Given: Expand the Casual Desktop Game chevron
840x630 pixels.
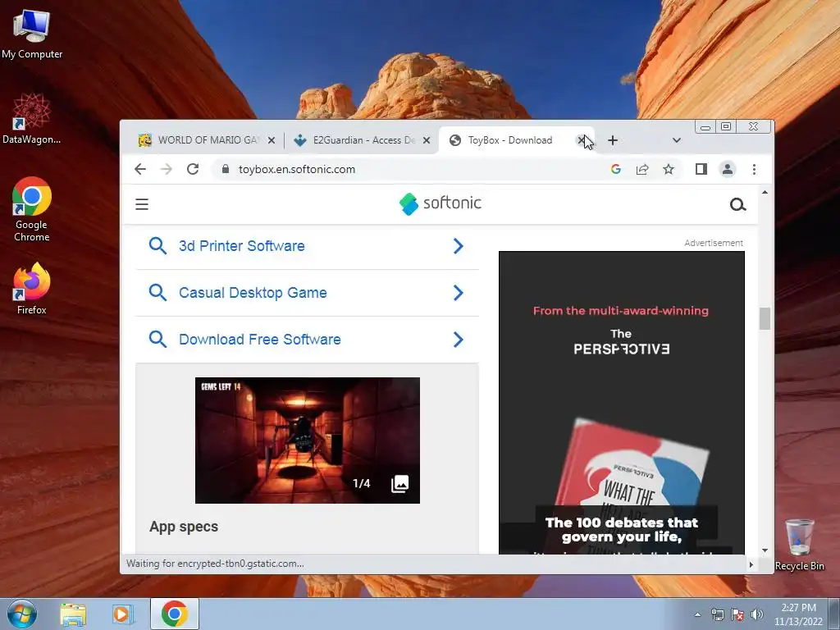Looking at the screenshot, I should coord(458,293).
